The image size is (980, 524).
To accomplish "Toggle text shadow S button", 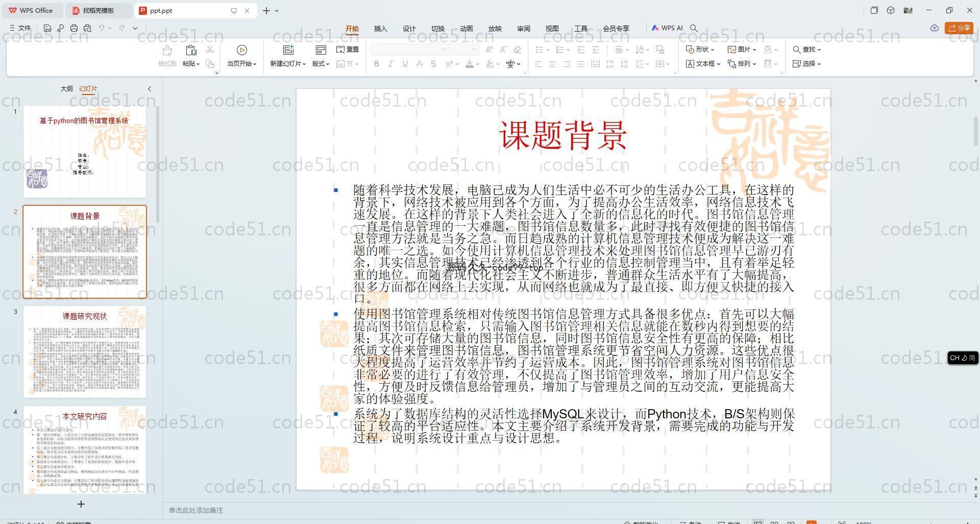I will pyautogui.click(x=433, y=64).
